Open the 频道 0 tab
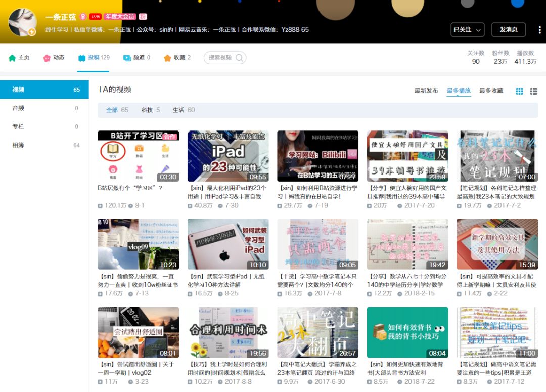Viewport: 546px width, 392px height. 136,58
